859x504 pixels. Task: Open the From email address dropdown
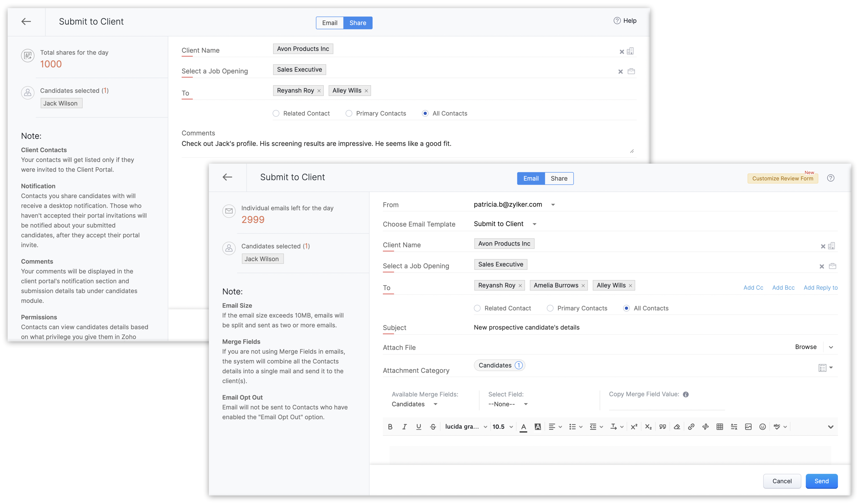pos(553,205)
